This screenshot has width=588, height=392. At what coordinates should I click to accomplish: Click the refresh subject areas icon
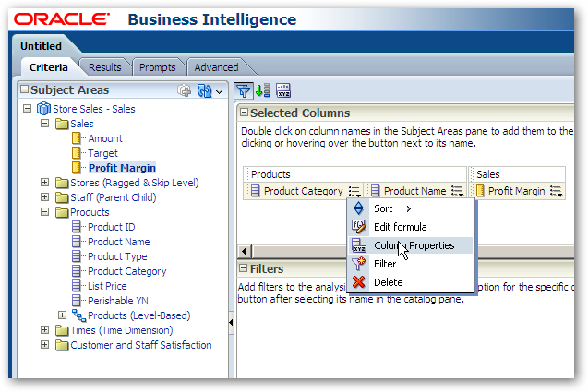204,90
